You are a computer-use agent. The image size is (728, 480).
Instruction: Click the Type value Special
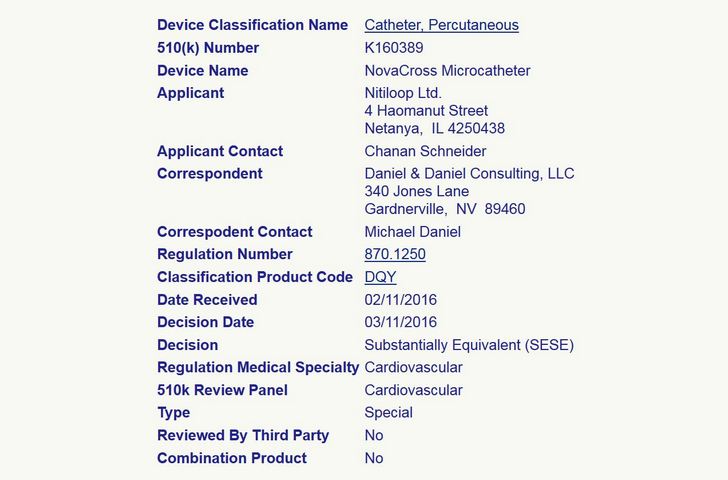(x=388, y=412)
